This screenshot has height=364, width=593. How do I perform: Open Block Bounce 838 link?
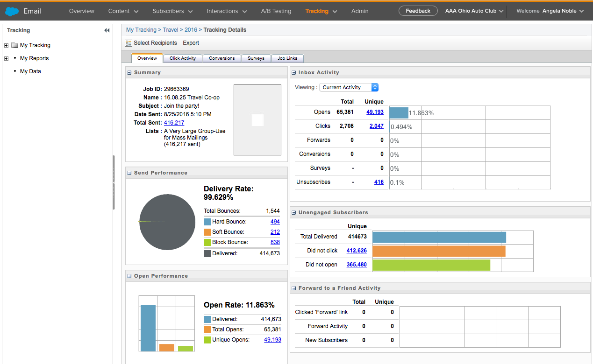click(x=275, y=242)
